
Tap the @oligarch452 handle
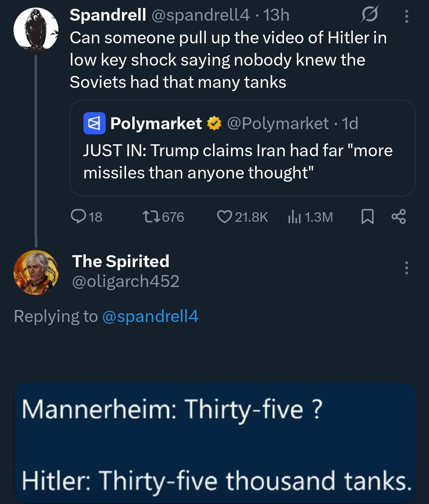tap(126, 281)
